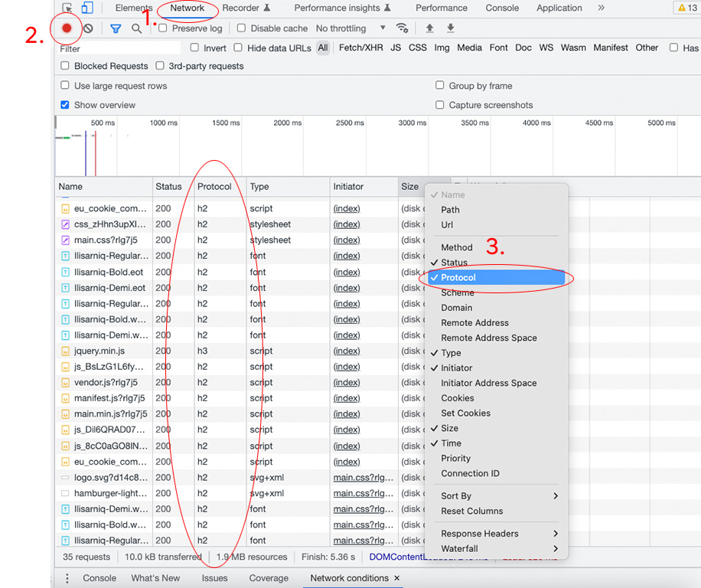This screenshot has height=588, width=701.
Task: Click the inspect element cursor icon
Action: click(x=67, y=8)
